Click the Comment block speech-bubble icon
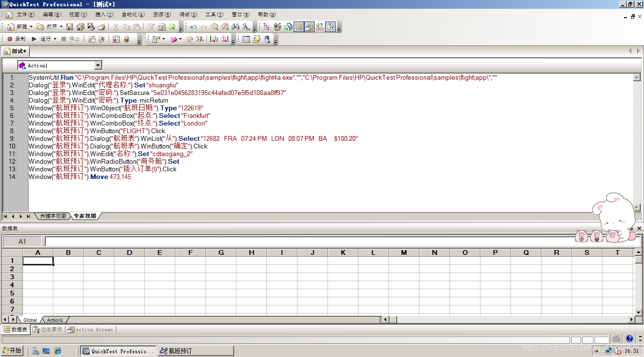The image size is (644, 357). pos(215,27)
